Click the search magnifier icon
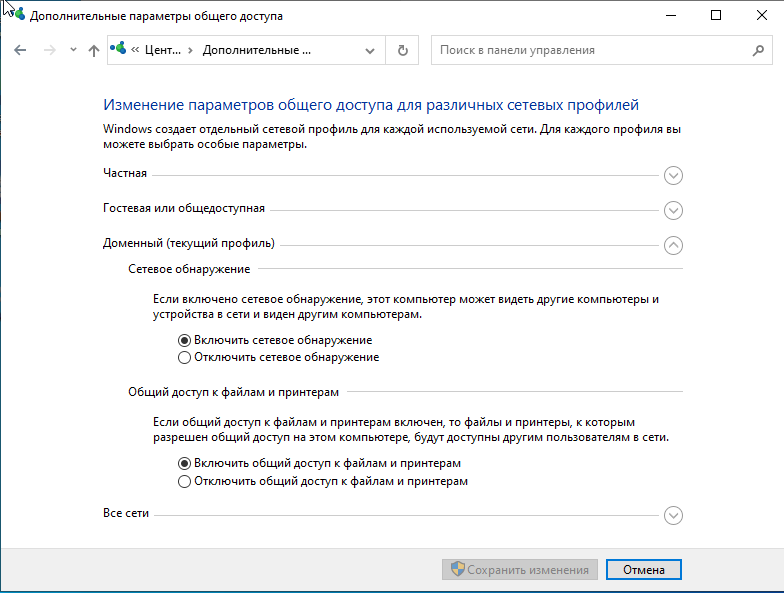 coord(758,50)
